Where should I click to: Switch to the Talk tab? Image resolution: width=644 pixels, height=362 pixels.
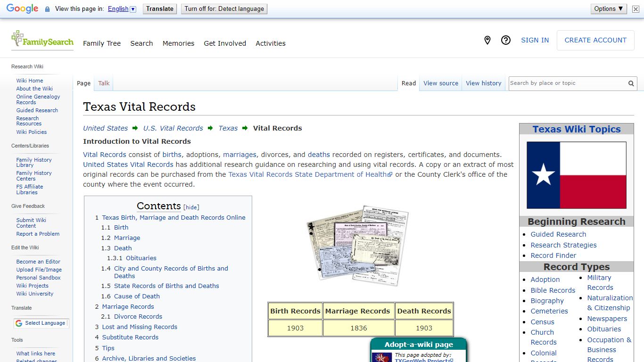click(x=104, y=83)
